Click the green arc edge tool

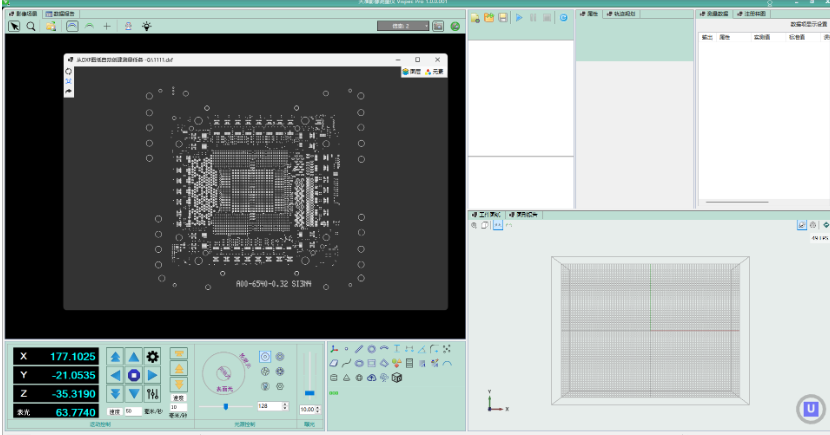89,26
